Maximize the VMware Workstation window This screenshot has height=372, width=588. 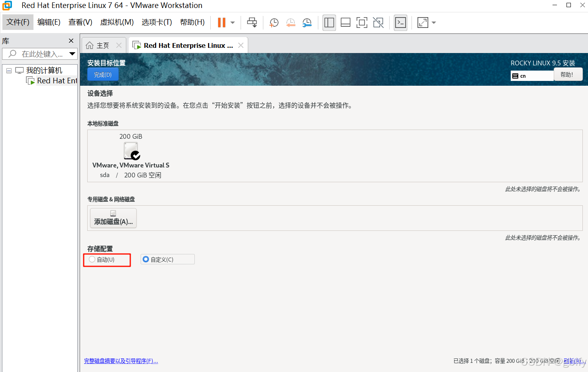tap(568, 5)
